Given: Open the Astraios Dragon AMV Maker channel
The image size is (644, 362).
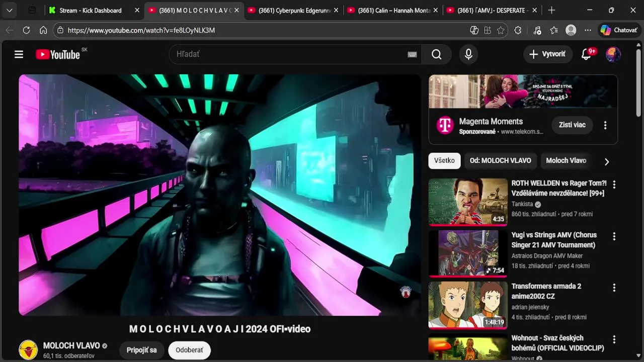Looking at the screenshot, I should [547, 256].
